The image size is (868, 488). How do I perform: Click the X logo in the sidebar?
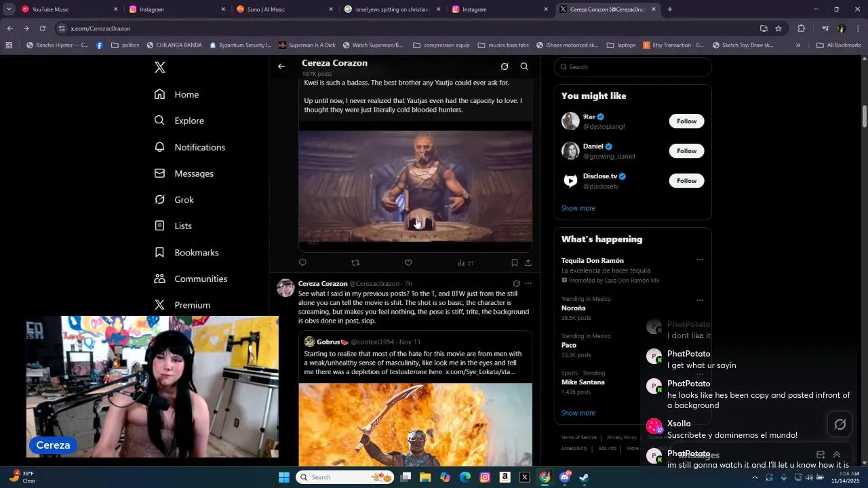click(160, 67)
